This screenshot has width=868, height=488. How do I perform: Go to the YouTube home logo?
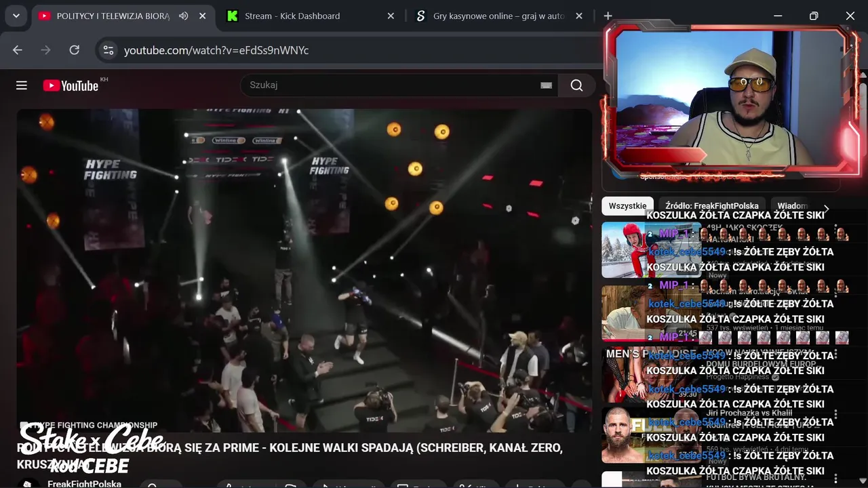click(x=71, y=85)
